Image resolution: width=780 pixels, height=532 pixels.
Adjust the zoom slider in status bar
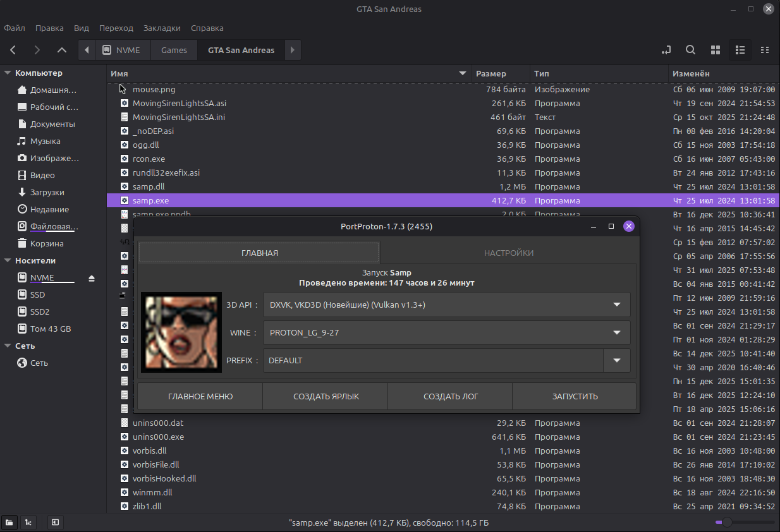click(728, 523)
